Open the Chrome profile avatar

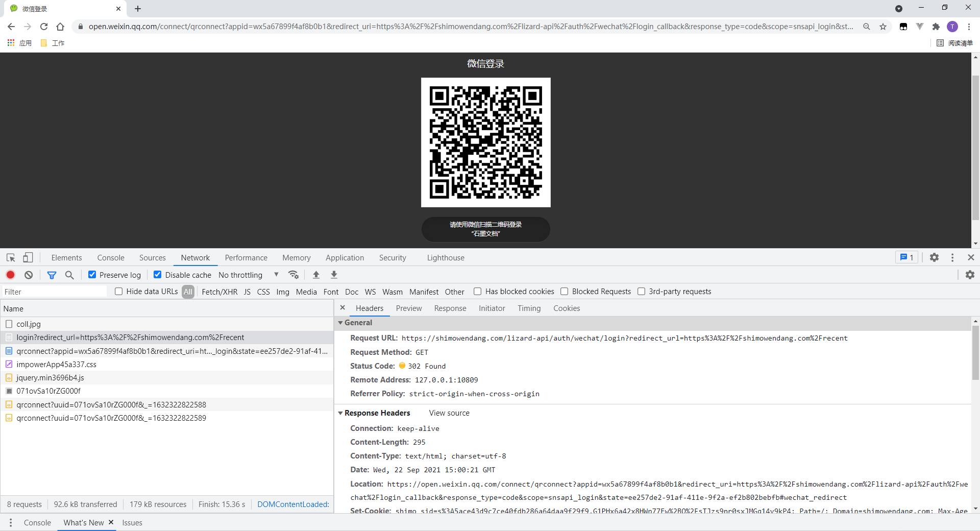coord(952,27)
